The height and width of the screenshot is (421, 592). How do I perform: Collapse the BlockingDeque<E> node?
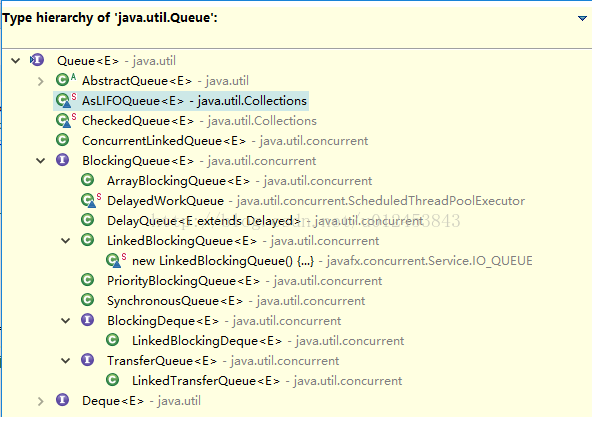(66, 321)
